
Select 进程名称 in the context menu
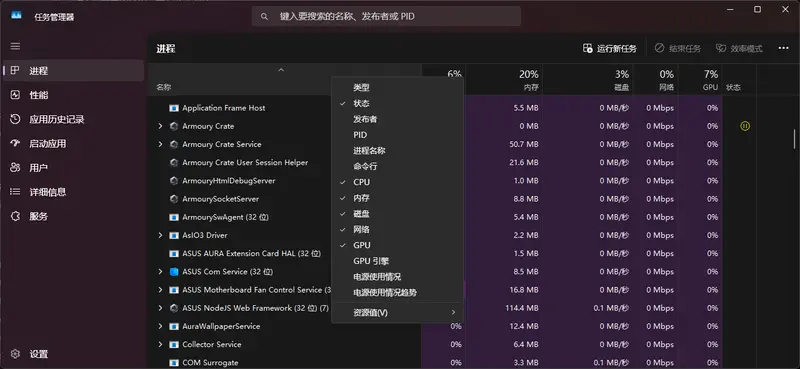pos(397,151)
